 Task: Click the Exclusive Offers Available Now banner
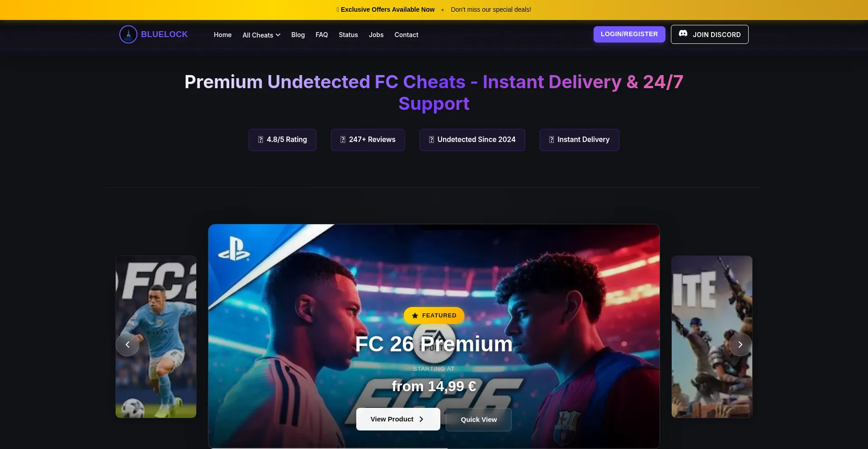[x=387, y=9]
